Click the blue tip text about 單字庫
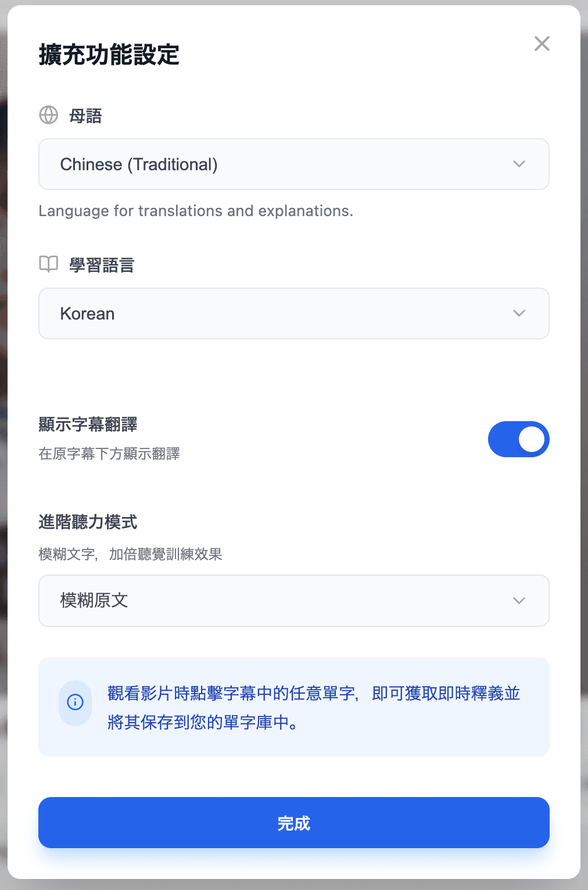The image size is (588, 890). pos(314,708)
